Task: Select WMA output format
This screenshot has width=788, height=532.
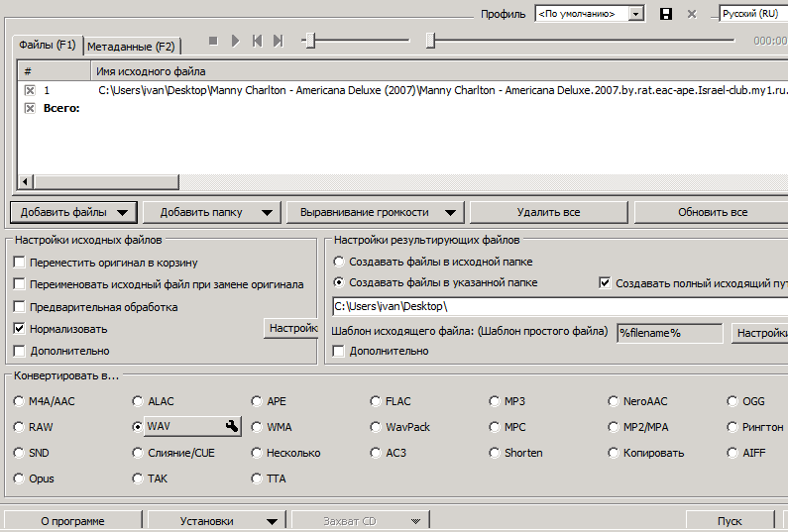Action: (257, 427)
